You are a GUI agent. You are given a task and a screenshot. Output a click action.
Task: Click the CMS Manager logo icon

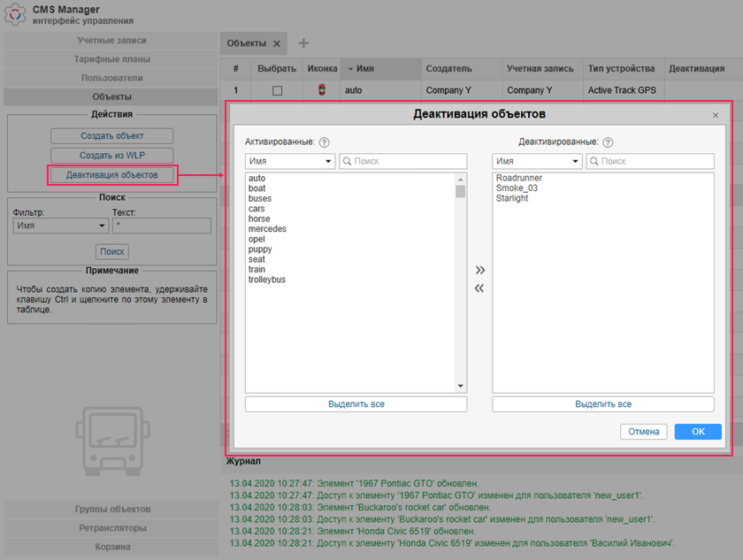16,14
